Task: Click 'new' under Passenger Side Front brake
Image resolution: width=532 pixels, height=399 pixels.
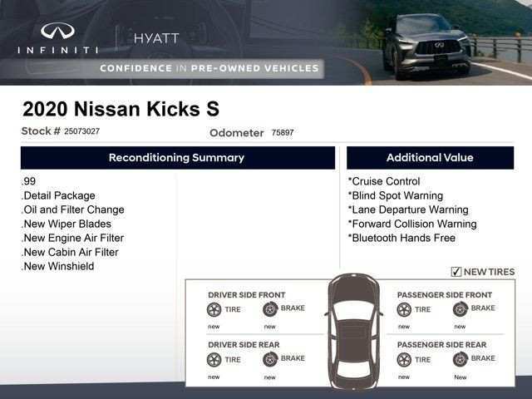Action: click(460, 327)
